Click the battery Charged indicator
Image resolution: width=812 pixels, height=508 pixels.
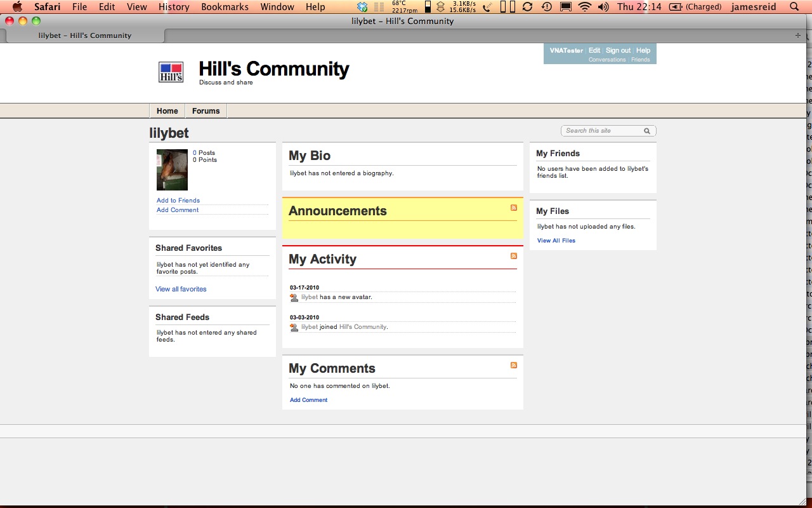coord(695,7)
